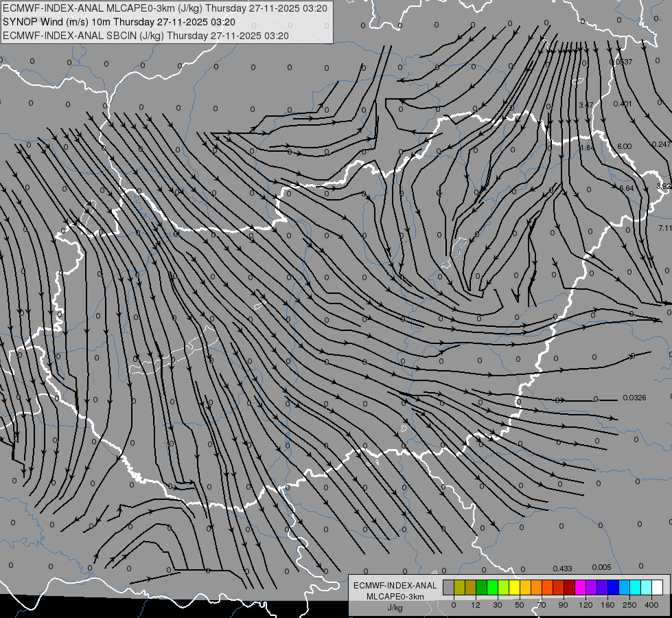
Task: Click the map value 7.11
Action: click(x=665, y=228)
